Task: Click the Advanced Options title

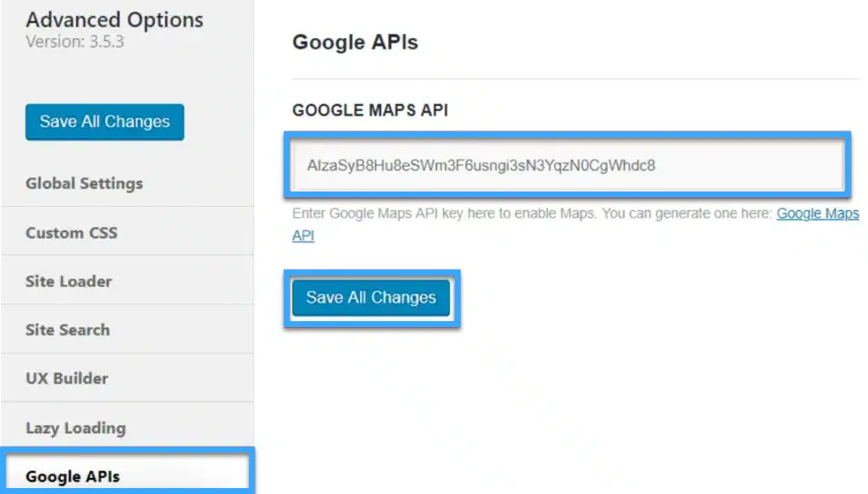Action: pyautogui.click(x=114, y=20)
